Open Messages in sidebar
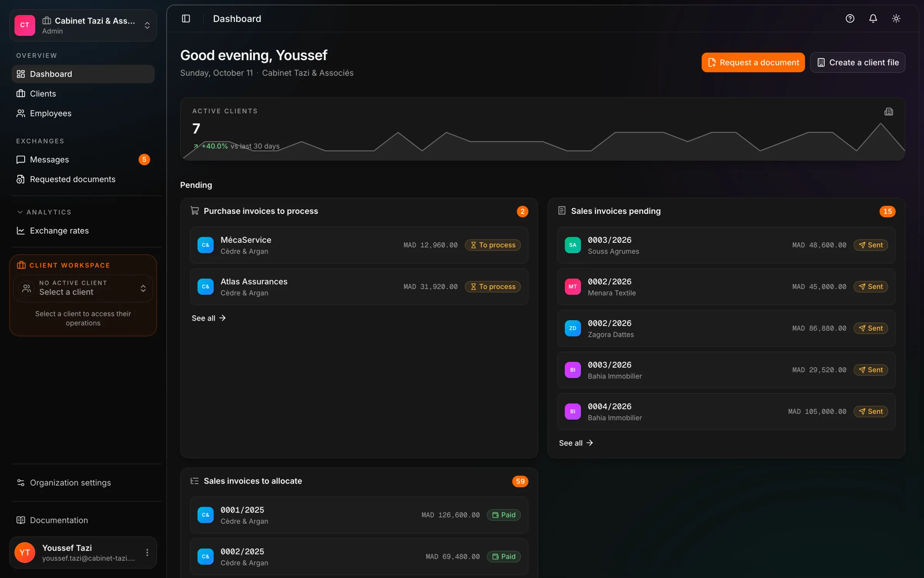The image size is (924, 578). (83, 160)
